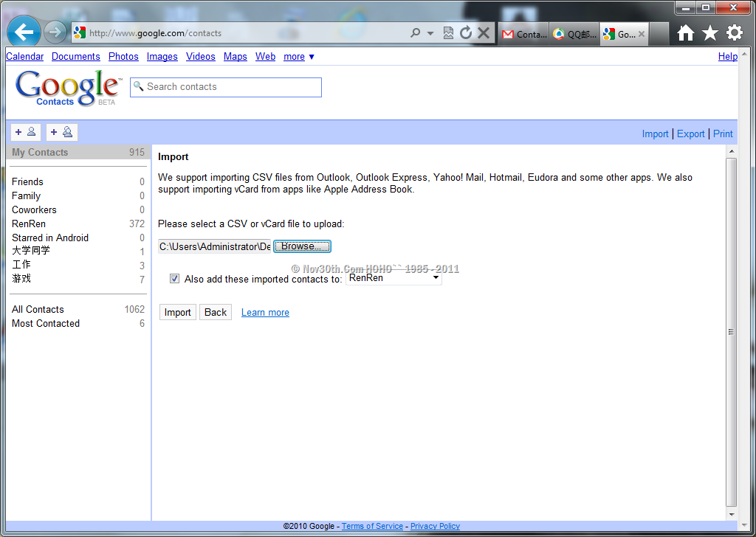Image resolution: width=756 pixels, height=537 pixels.
Task: Open the Documents link
Action: [76, 56]
